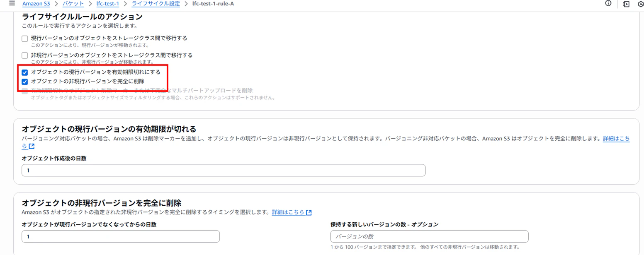Screen dimensions: 644x255
Task: Click label 現行バージョンのオブジェクトをストレージクラス間で移行する
Action: [x=109, y=38]
